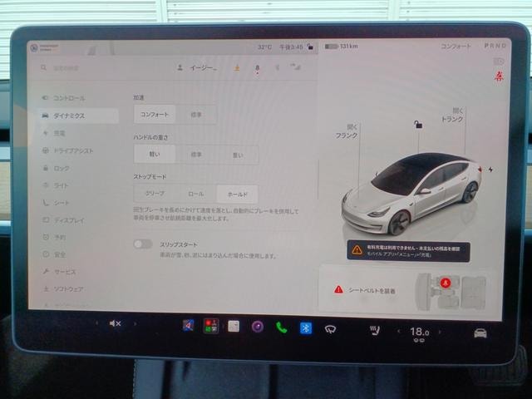The height and width of the screenshot is (399, 532).
Task: Open the イージー driver profile selector
Action: 197,68
